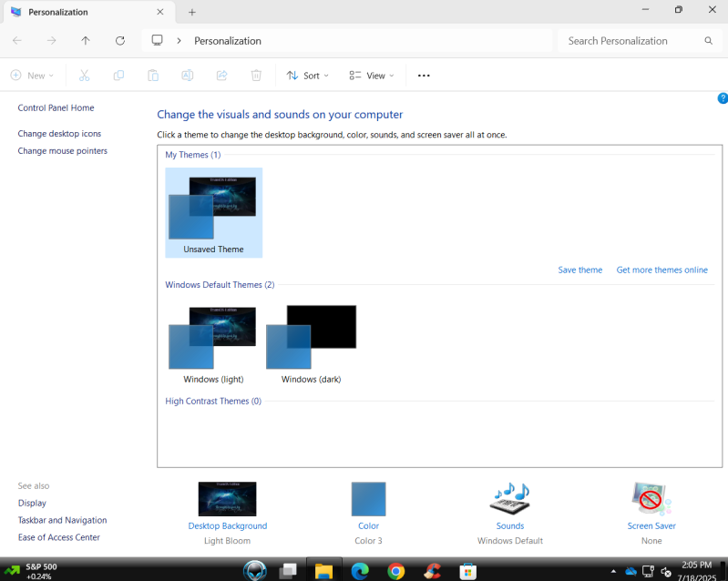Show hidden system tray icons
This screenshot has width=728, height=581.
pos(613,571)
